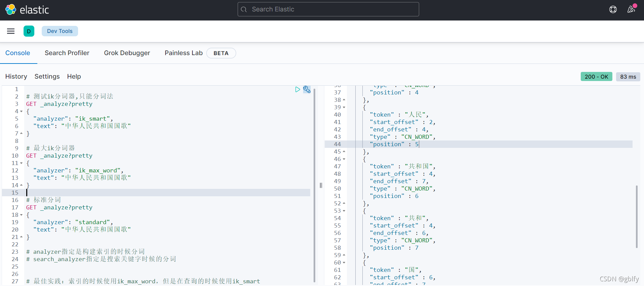Switch to the Console tab
The width and height of the screenshot is (644, 286).
(x=18, y=53)
